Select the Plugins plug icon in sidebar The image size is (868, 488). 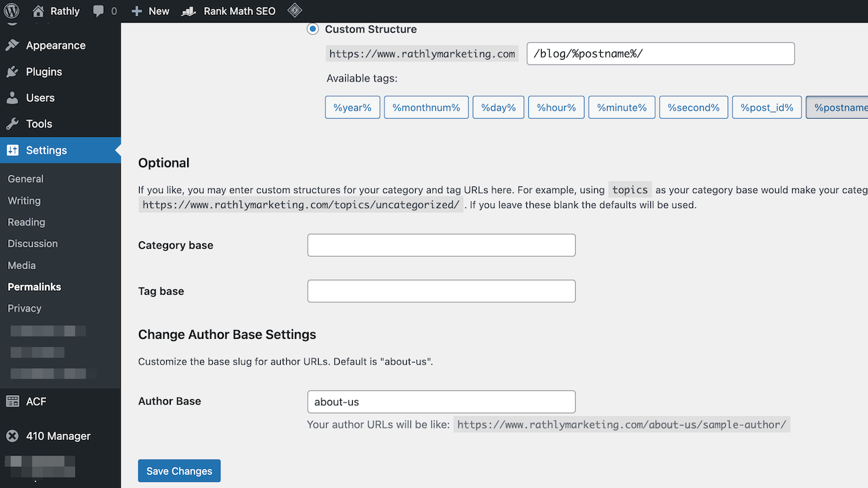point(12,71)
